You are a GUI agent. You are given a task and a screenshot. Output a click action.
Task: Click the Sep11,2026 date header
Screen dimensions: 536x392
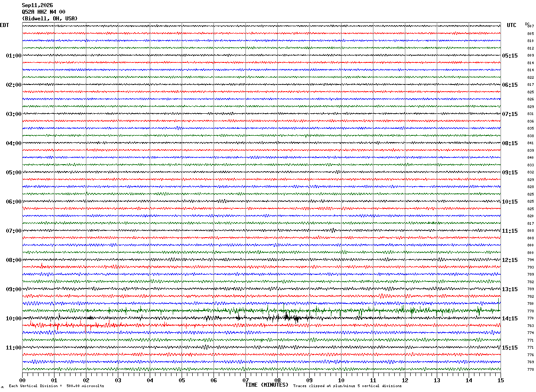pos(38,5)
